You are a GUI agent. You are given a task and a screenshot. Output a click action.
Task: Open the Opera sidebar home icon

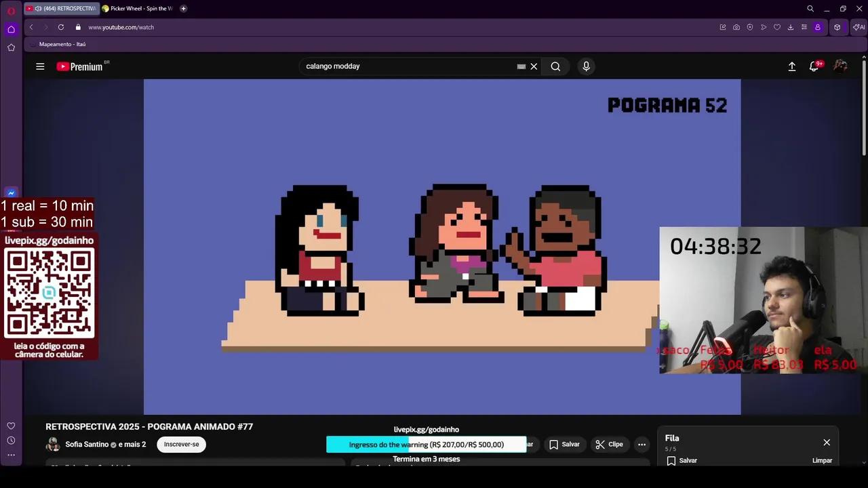(x=11, y=29)
